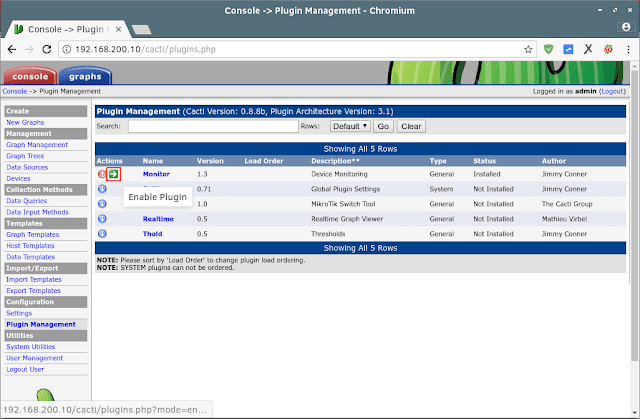Open Data Input Methods in sidebar
640x419 pixels.
(x=37, y=212)
